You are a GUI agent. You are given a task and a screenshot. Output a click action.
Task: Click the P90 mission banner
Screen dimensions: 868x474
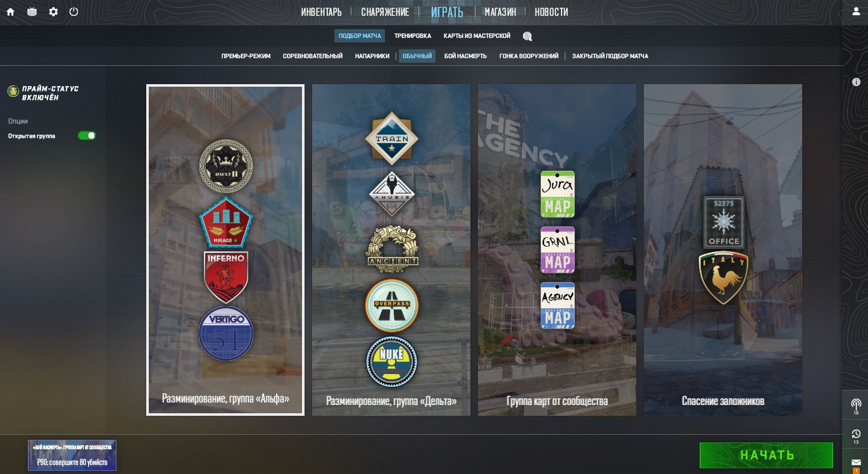[72, 456]
